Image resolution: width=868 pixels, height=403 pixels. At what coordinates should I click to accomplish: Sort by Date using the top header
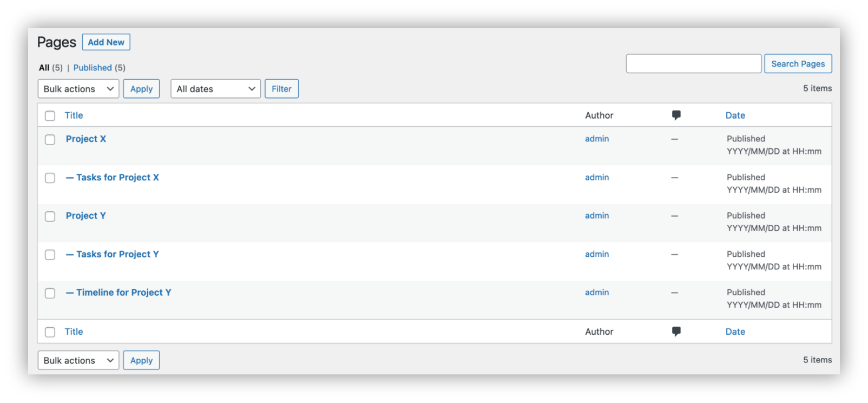pyautogui.click(x=735, y=115)
